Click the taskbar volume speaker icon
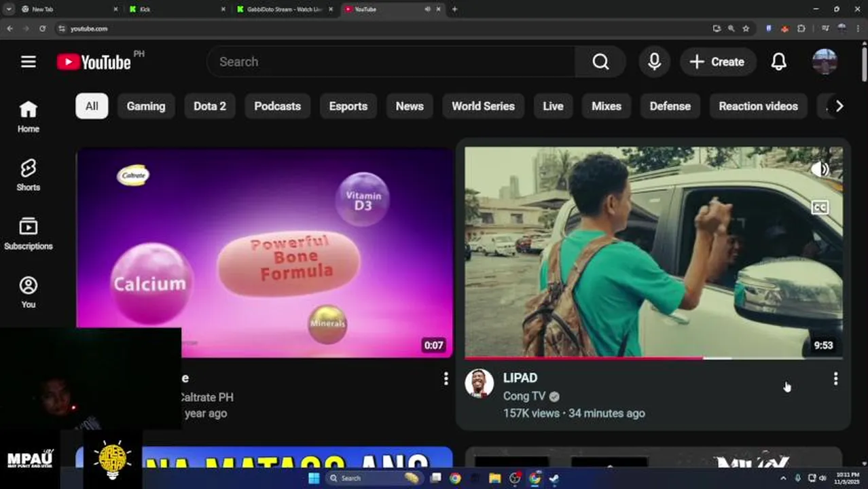Image resolution: width=868 pixels, height=489 pixels. [x=822, y=478]
